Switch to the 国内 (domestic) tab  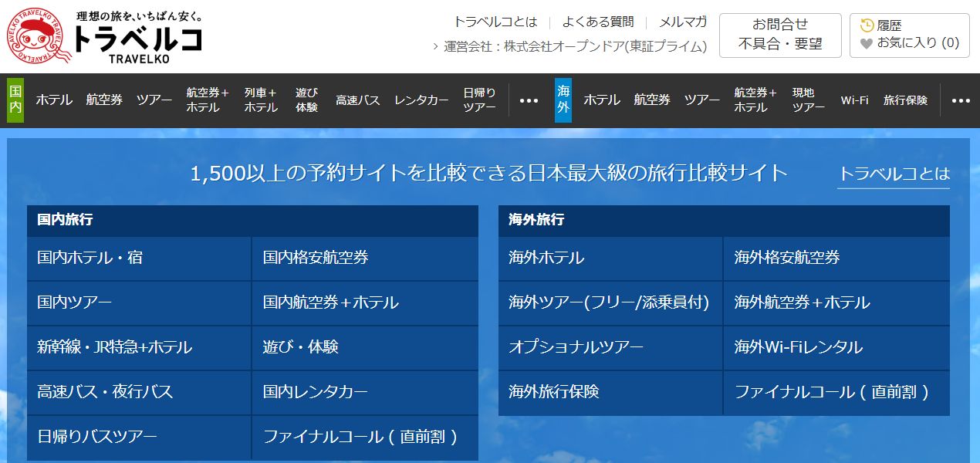(x=15, y=100)
